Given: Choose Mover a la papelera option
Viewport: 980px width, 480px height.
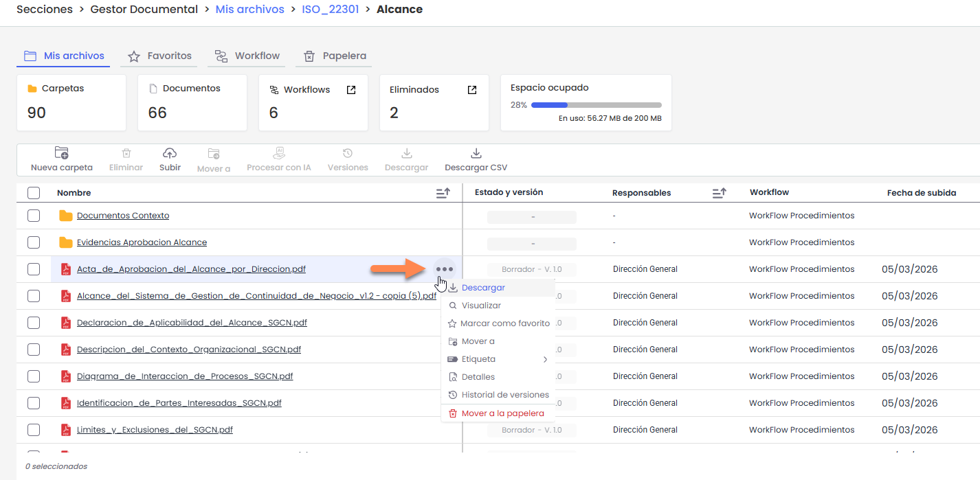Looking at the screenshot, I should (x=502, y=413).
